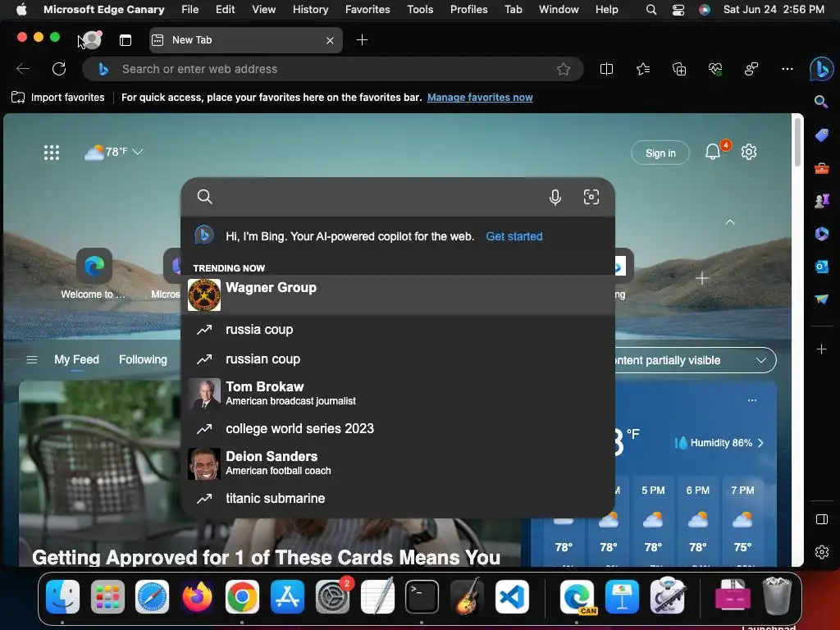Image resolution: width=840 pixels, height=630 pixels.
Task: Open Settings and more ellipsis menu
Action: pyautogui.click(x=787, y=69)
